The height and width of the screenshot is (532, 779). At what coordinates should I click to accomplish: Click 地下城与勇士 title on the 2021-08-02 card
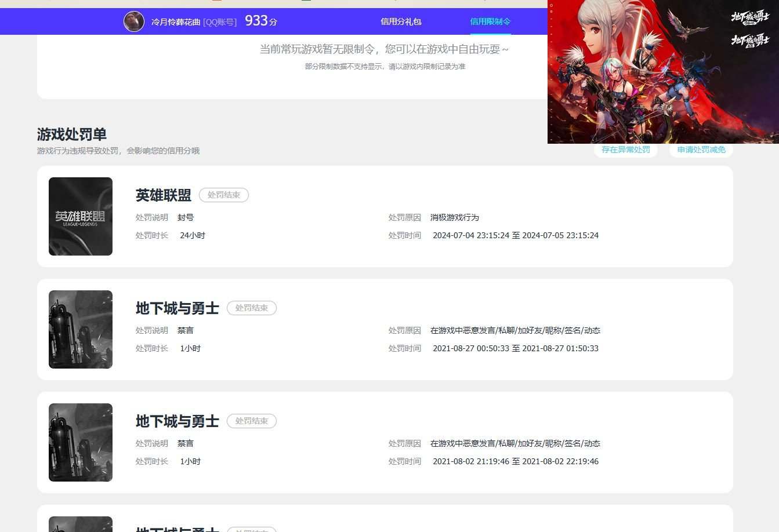pos(177,421)
